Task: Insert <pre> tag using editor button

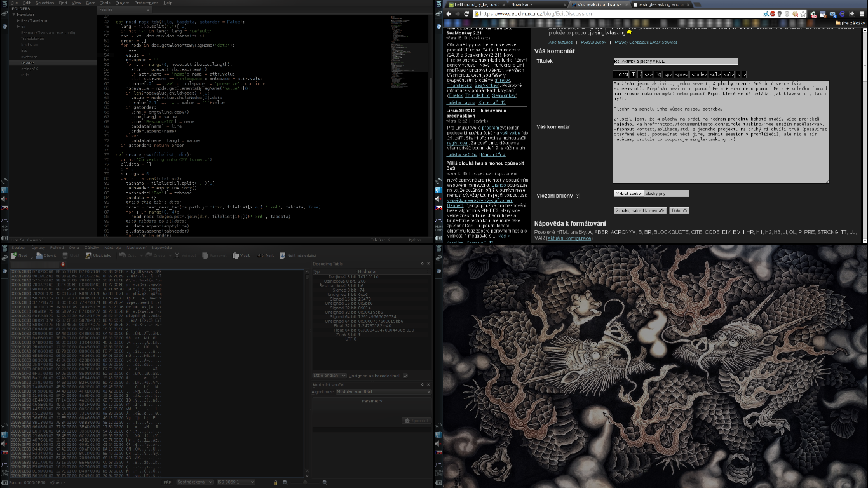Action: coord(681,74)
